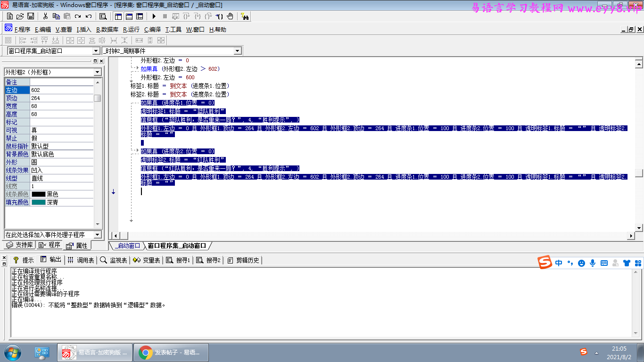Open the B.数据库 menu
Image resolution: width=644 pixels, height=362 pixels.
(107, 29)
